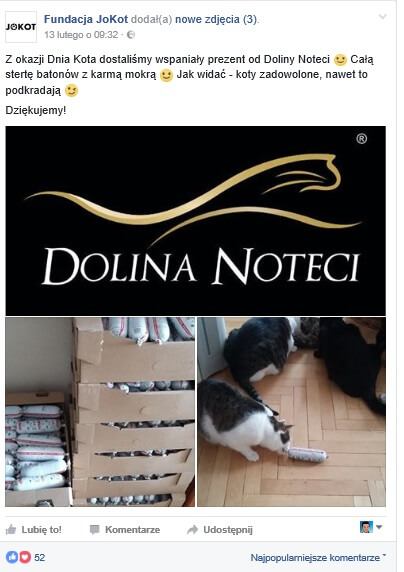
Task: Open the Fundacja JoKot page link
Action: click(86, 19)
